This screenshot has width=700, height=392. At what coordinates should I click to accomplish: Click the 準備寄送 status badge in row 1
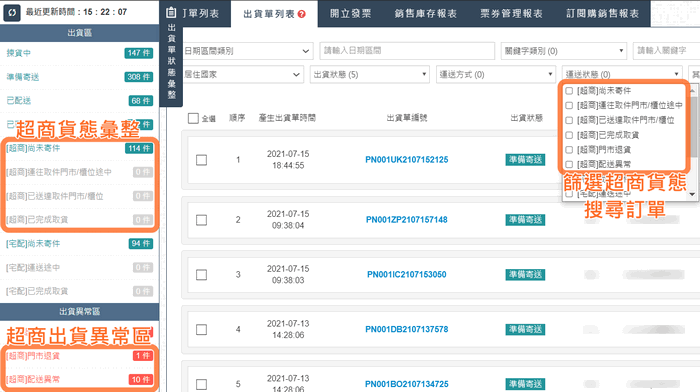tap(525, 160)
